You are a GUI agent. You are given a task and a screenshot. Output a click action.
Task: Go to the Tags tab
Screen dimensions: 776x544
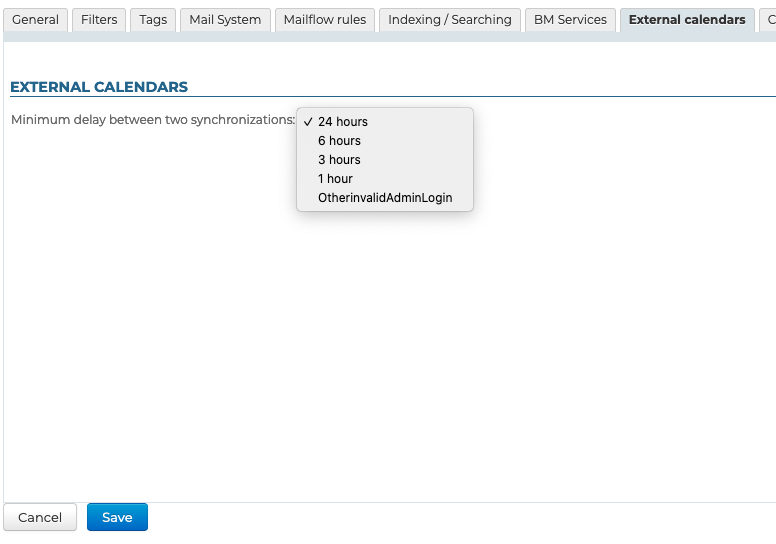pos(153,20)
